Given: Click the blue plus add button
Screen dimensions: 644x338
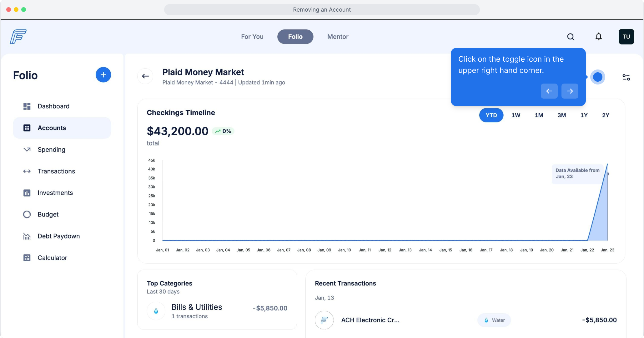Looking at the screenshot, I should [103, 75].
